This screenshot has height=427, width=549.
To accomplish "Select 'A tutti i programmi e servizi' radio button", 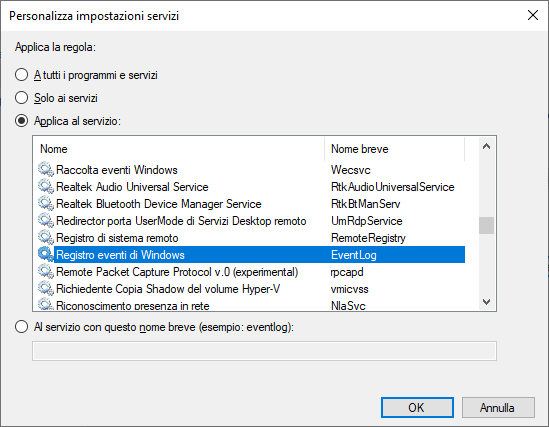I will click(x=21, y=75).
